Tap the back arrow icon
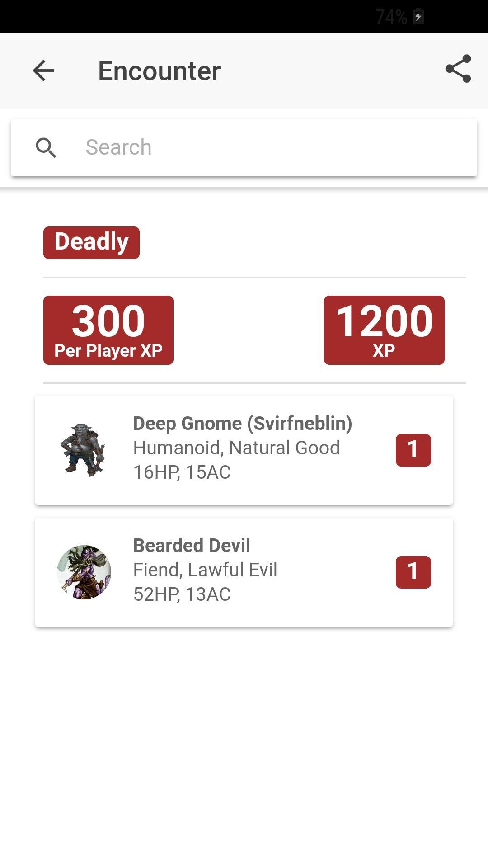This screenshot has height=868, width=488. pyautogui.click(x=43, y=71)
